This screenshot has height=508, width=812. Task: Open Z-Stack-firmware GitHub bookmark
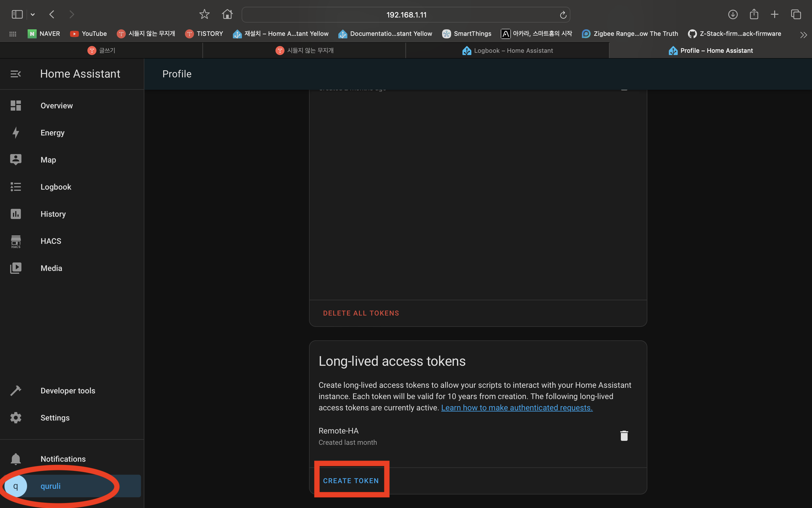click(x=734, y=34)
